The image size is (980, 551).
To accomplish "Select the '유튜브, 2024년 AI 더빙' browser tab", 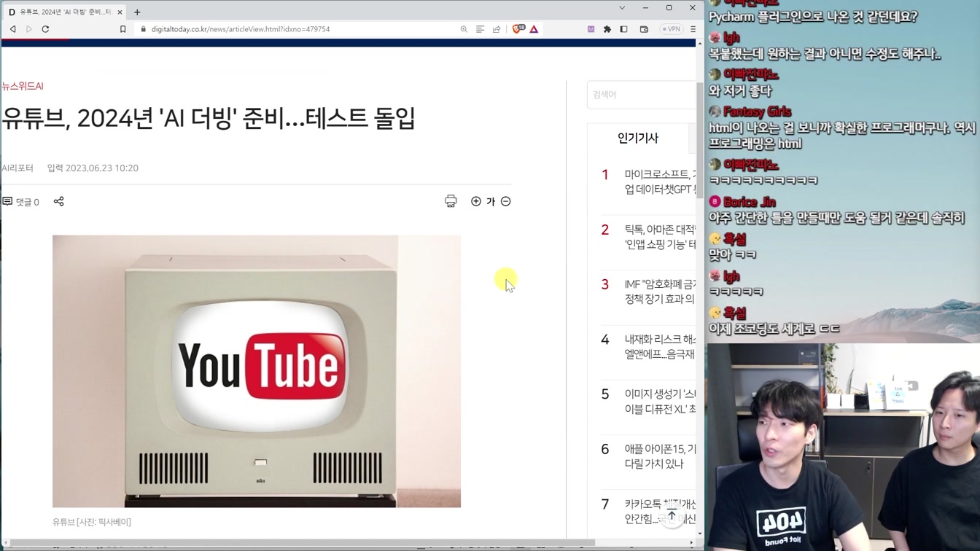I will [x=64, y=12].
